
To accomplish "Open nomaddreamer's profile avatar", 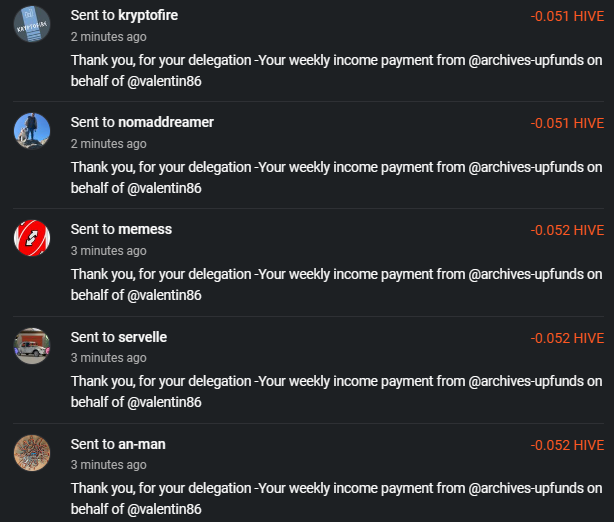I will [x=32, y=131].
